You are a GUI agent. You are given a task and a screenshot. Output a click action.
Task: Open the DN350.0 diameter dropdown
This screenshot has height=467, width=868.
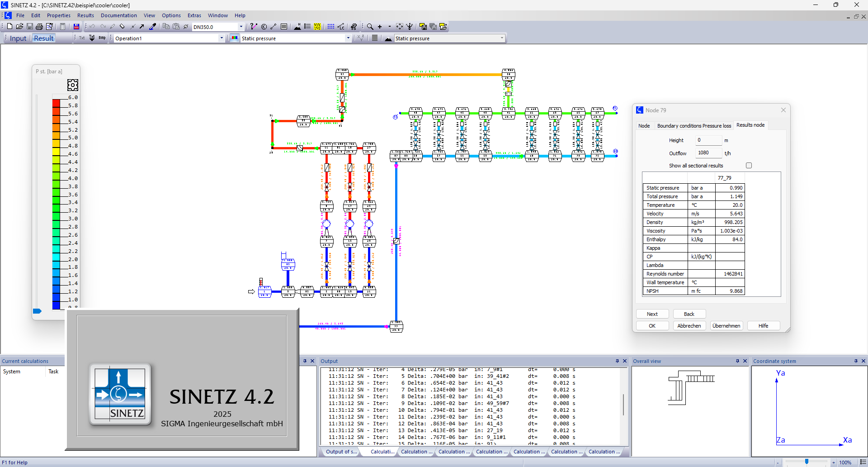coord(241,27)
